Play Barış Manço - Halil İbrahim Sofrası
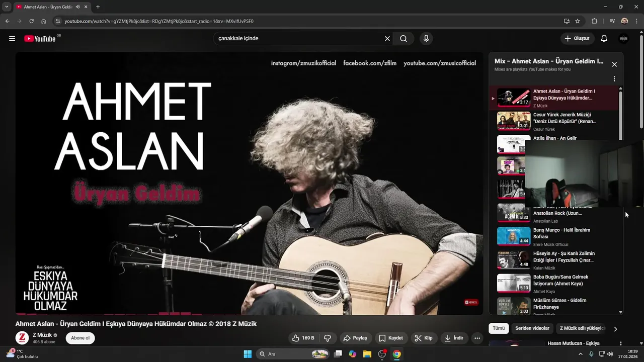Screen dimensions: 644x362 553,236
